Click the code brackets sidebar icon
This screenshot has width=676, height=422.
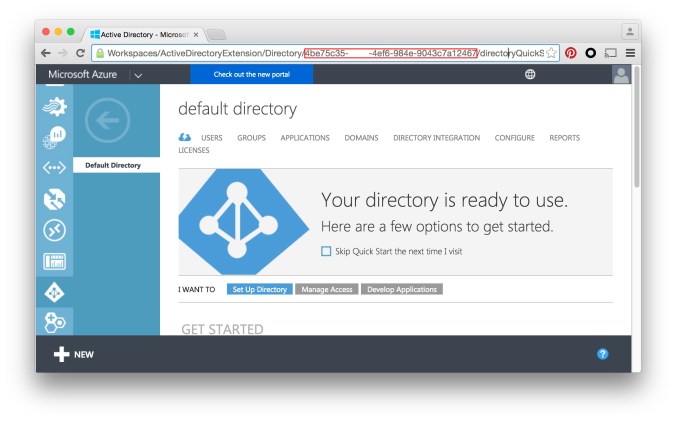pyautogui.click(x=55, y=167)
